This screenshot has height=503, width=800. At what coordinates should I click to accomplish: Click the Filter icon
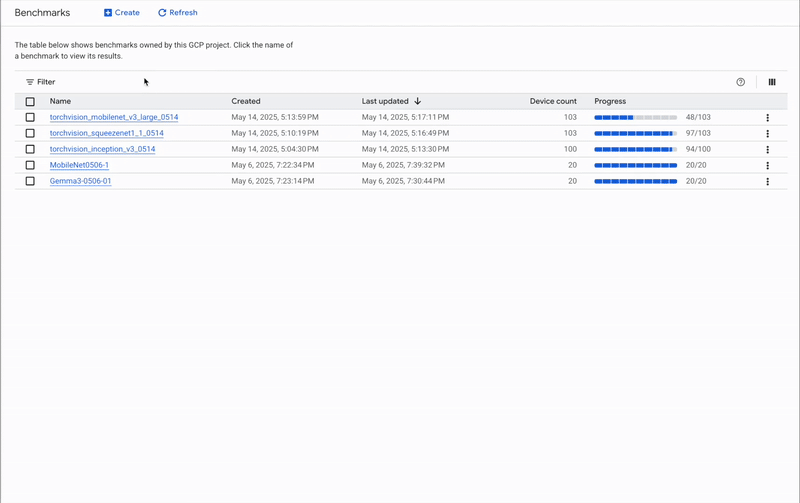30,82
